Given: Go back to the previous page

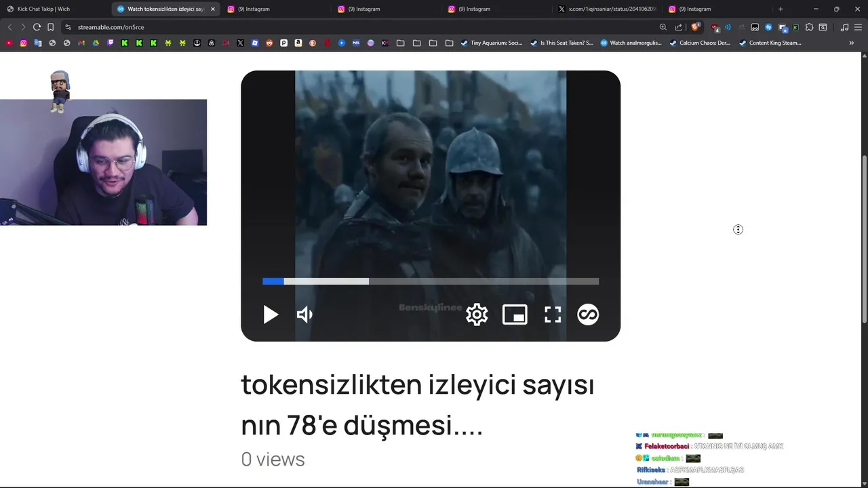Looking at the screenshot, I should click(9, 27).
